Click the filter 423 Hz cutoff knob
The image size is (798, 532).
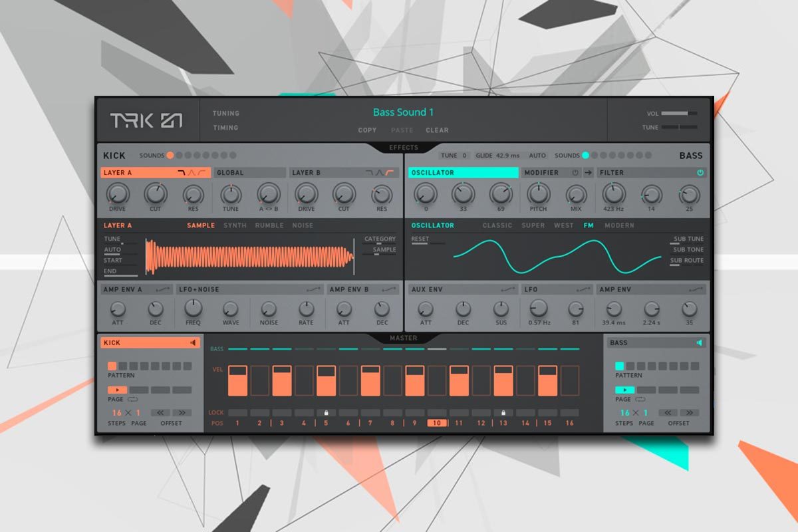pyautogui.click(x=614, y=194)
